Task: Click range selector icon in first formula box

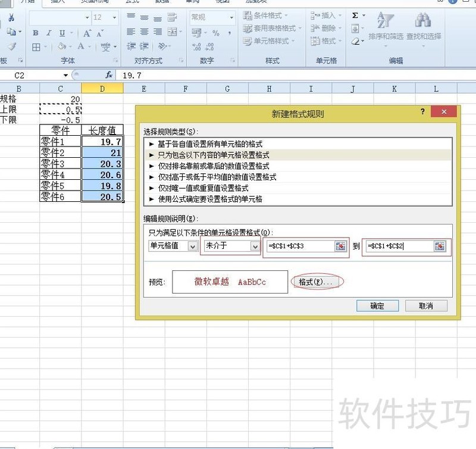Action: pyautogui.click(x=340, y=247)
